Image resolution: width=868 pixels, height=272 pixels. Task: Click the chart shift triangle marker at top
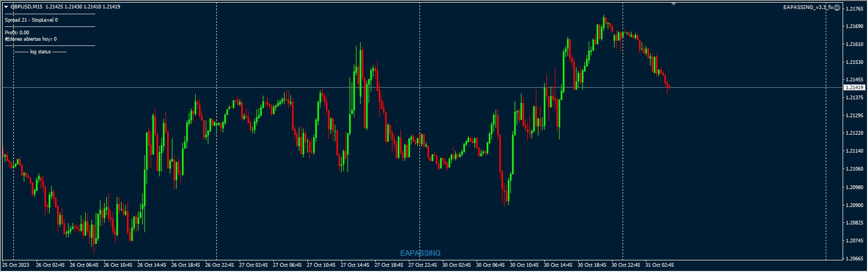point(673,4)
